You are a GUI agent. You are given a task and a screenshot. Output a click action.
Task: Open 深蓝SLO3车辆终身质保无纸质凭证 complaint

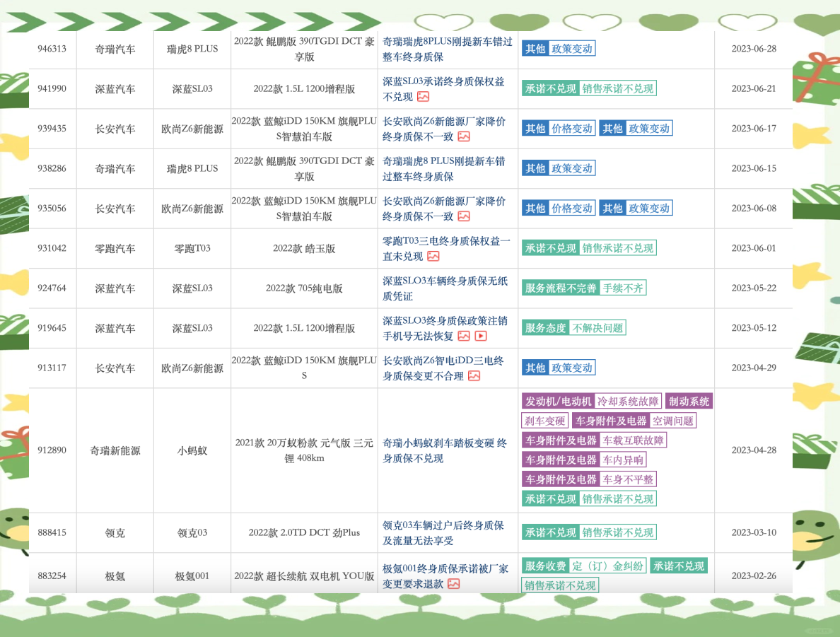[445, 288]
